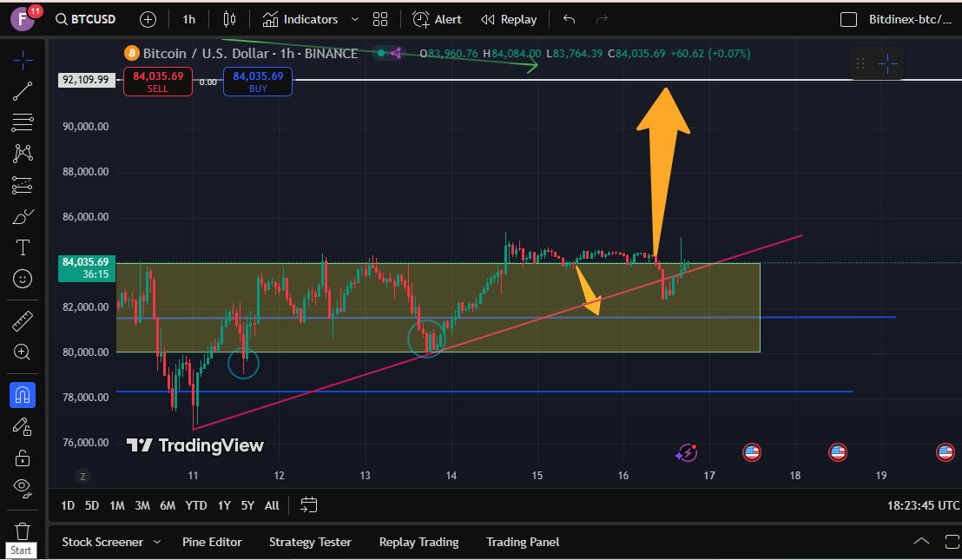Viewport: 962px width, 560px height.
Task: Select the 1D time range
Action: pos(68,505)
